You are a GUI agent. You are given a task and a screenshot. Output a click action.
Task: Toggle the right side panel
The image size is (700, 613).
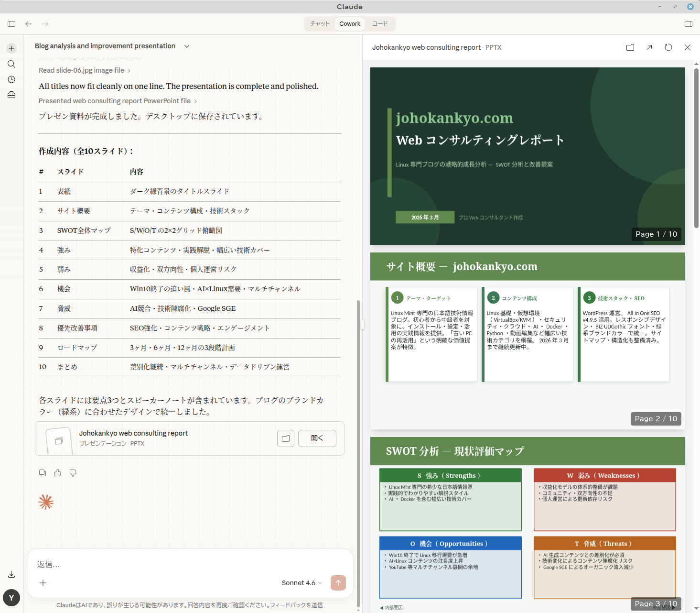click(x=689, y=24)
